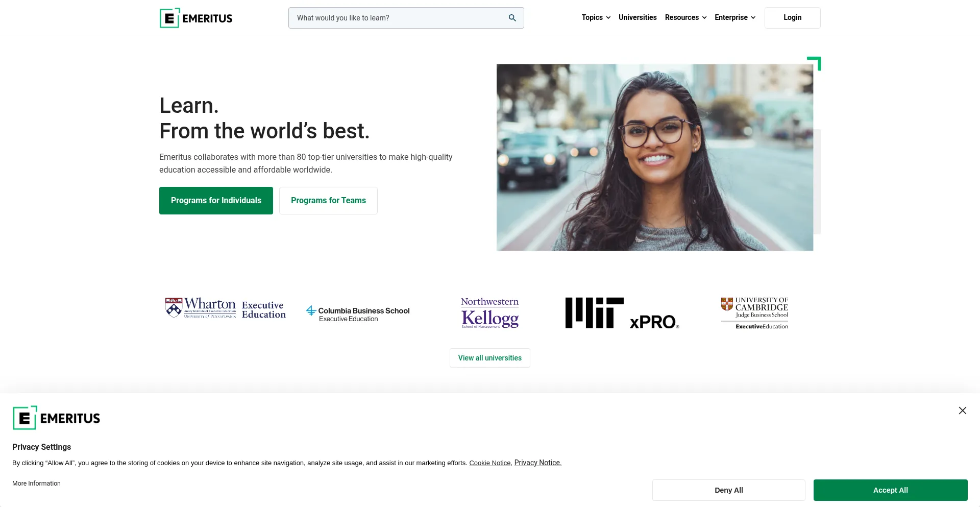Focus the 'What would you like to learn?' field

[398, 18]
